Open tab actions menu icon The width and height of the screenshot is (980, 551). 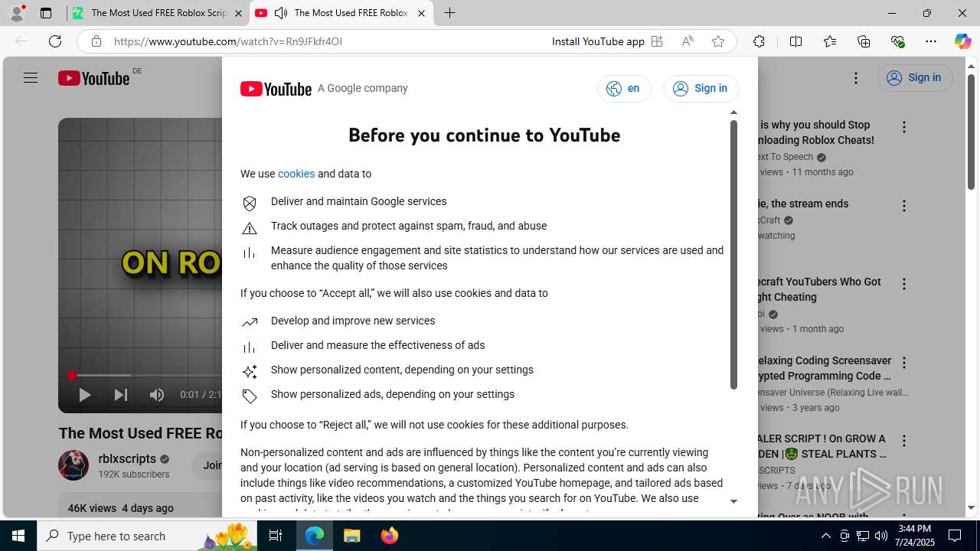tap(46, 13)
